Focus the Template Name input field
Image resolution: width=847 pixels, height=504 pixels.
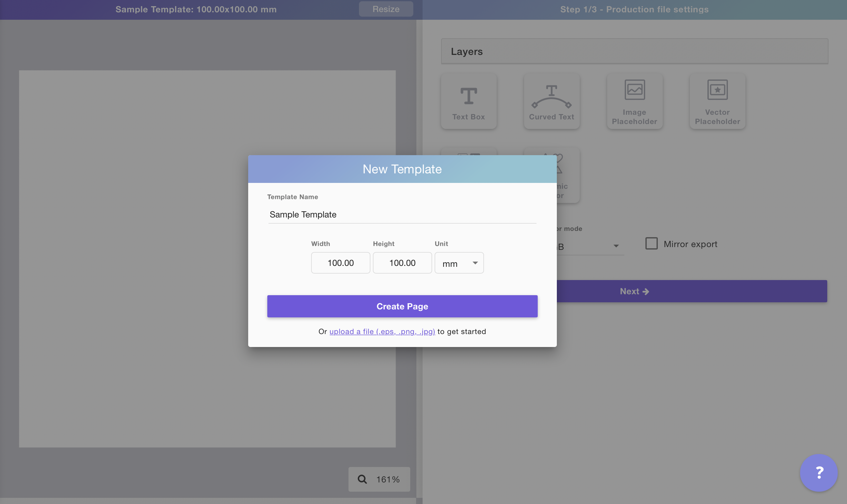pos(402,215)
